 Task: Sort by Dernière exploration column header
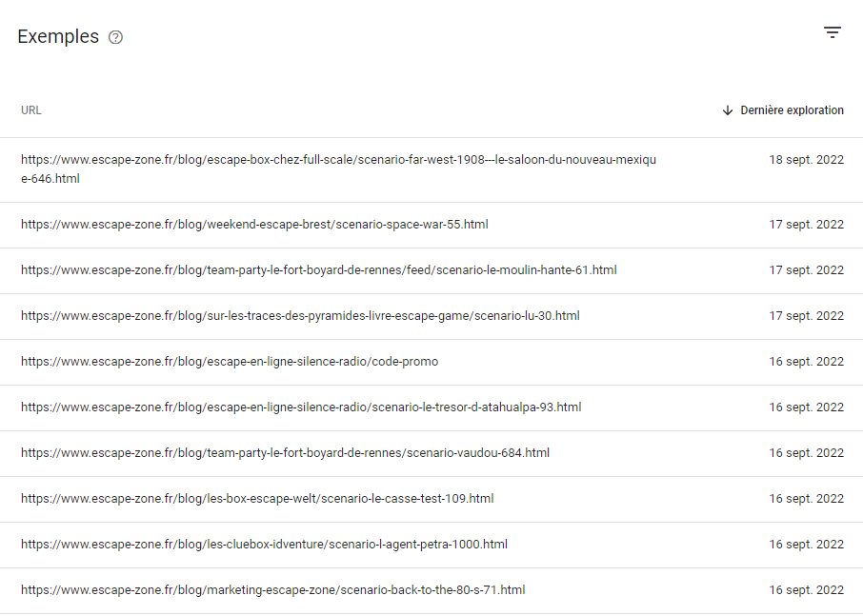pos(792,110)
